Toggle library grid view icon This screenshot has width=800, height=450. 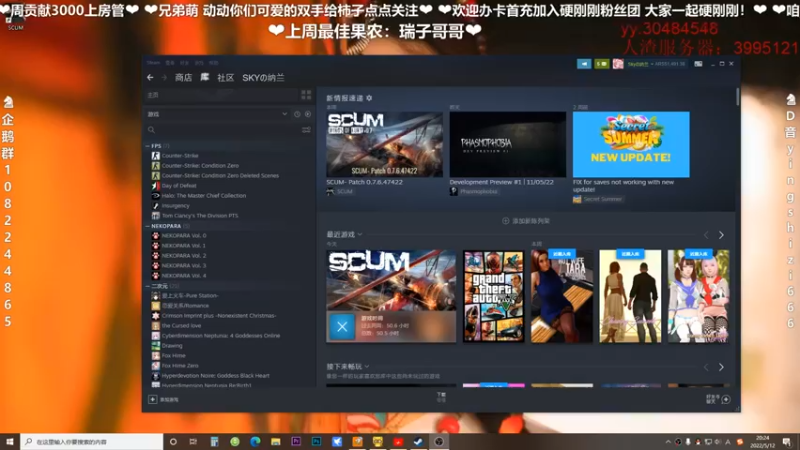point(306,95)
